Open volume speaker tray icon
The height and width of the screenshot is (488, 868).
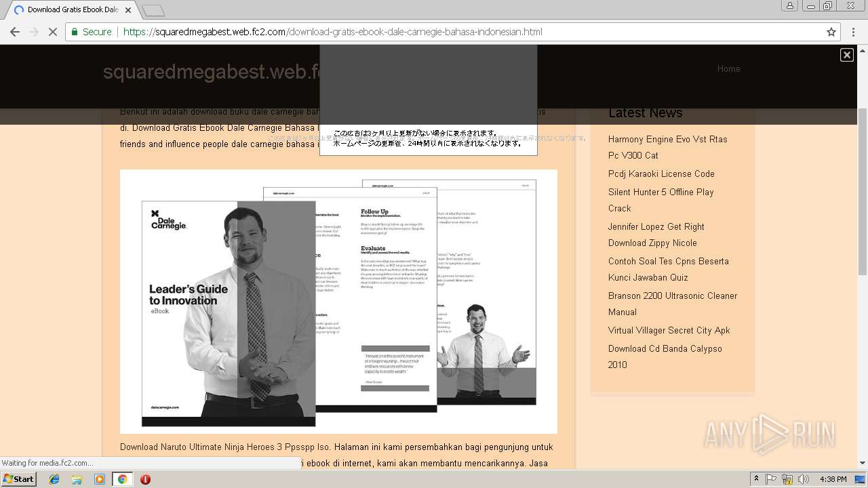point(804,479)
